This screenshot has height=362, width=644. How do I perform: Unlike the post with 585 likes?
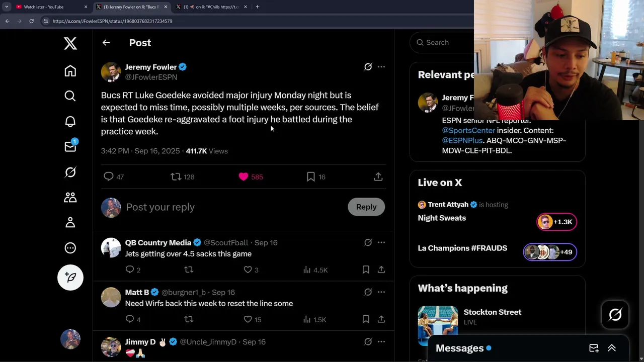[251, 176]
